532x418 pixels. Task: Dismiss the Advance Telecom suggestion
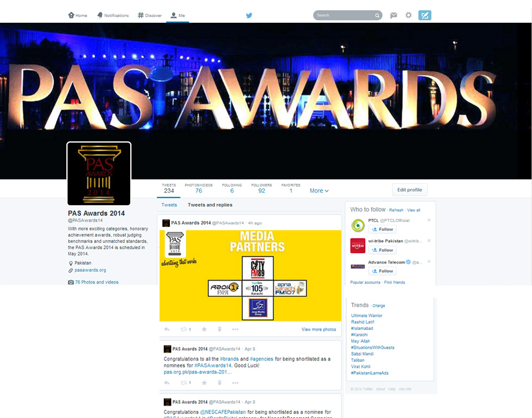point(429,262)
